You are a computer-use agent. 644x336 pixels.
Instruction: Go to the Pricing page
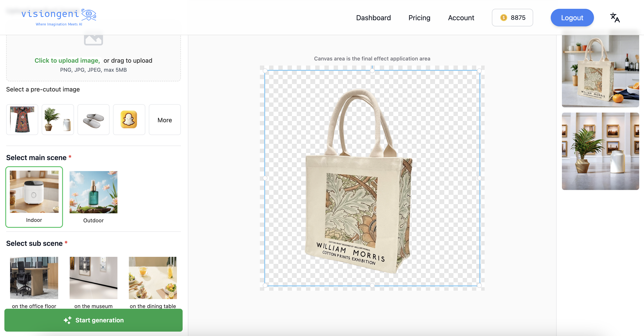tap(419, 18)
